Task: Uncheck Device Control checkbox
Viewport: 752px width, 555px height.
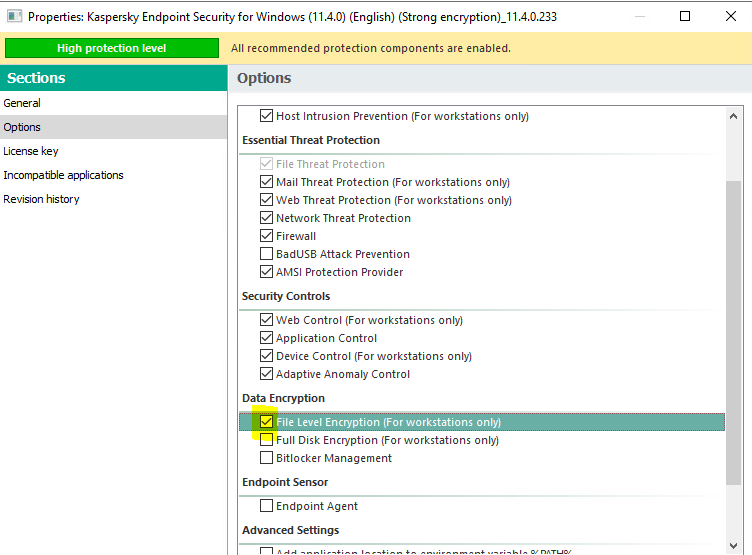Action: [x=266, y=355]
